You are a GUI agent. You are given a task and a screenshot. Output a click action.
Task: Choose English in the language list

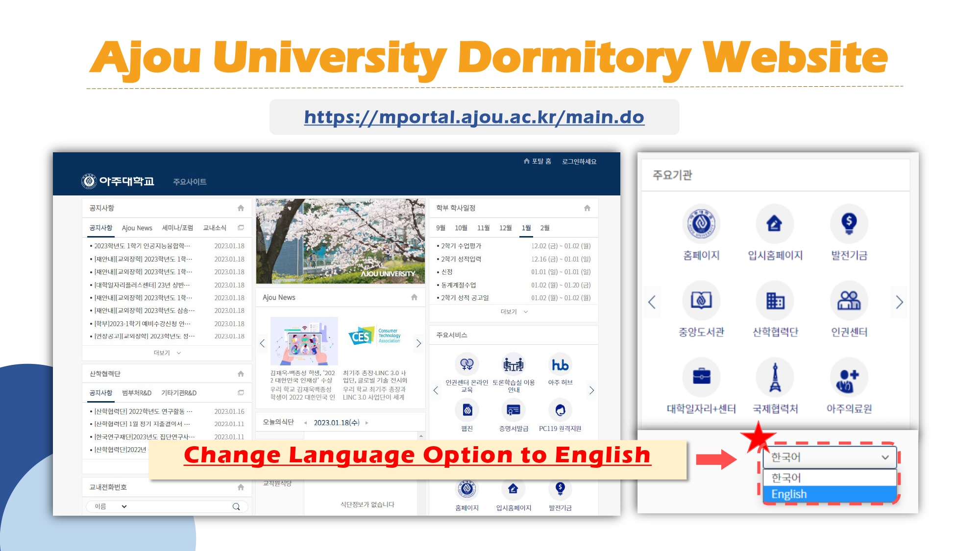tap(830, 494)
